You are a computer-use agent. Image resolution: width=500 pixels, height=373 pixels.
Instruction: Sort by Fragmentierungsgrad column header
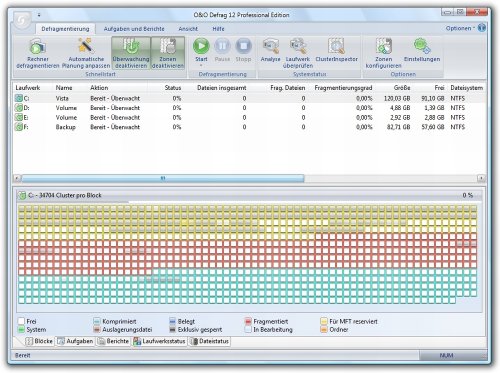pos(343,88)
